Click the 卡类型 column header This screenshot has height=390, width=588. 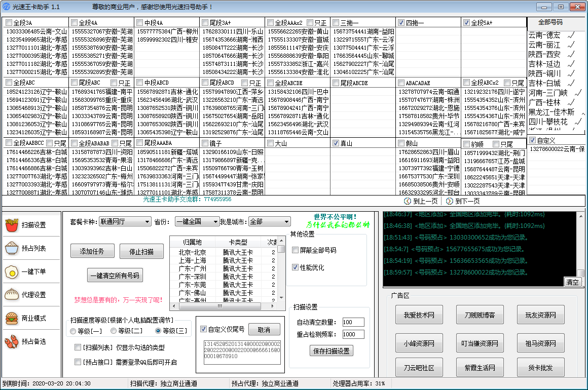(238, 243)
